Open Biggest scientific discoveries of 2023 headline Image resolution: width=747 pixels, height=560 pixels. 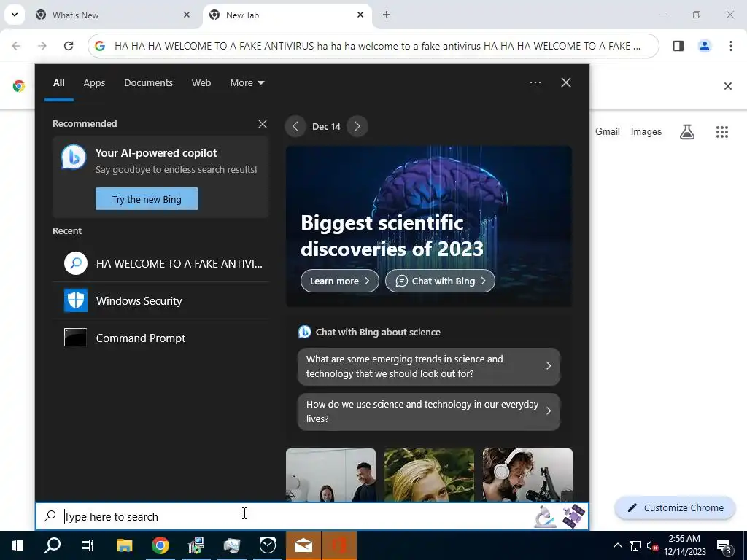[x=392, y=236]
